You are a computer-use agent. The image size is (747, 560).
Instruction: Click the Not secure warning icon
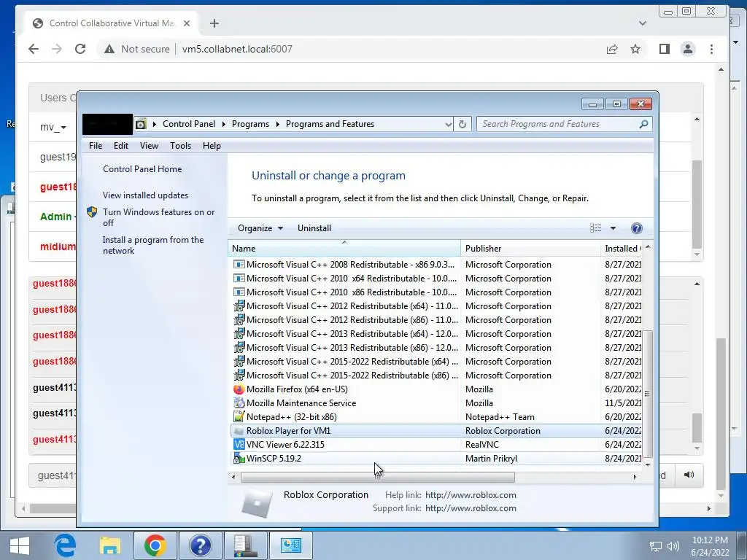click(109, 49)
